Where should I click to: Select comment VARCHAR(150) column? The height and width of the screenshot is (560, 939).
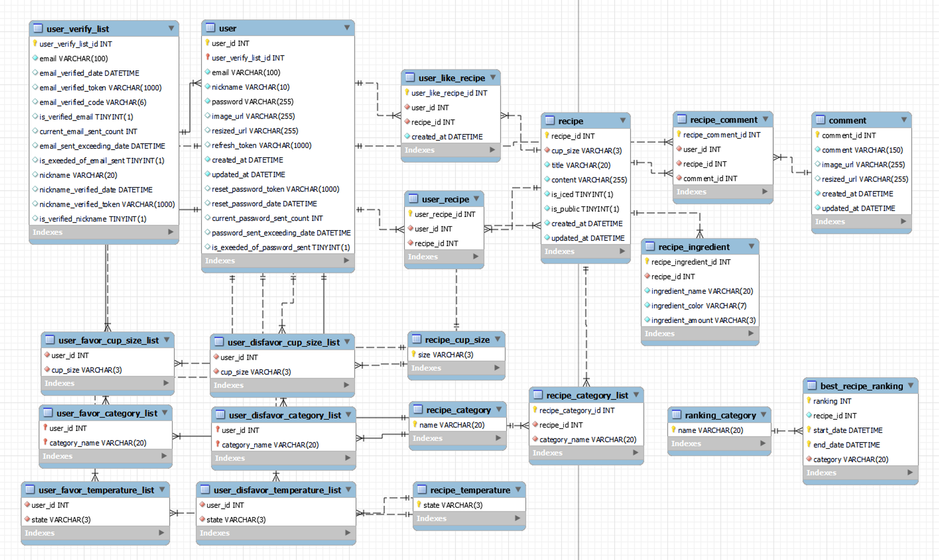click(861, 150)
